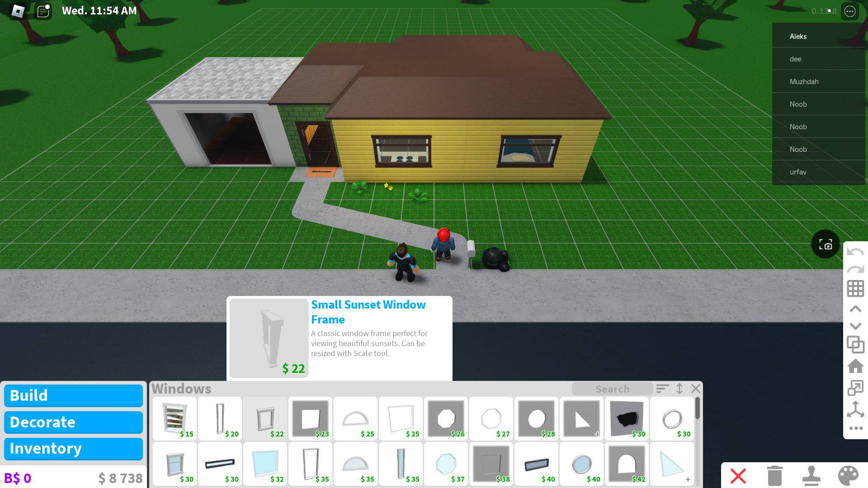Select player Muzhdah in the player list
This screenshot has width=868, height=488.
[819, 81]
